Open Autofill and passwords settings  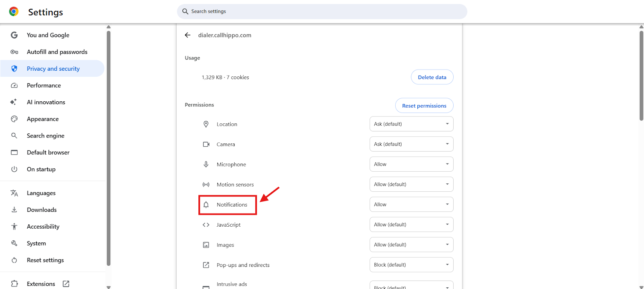[x=52, y=52]
